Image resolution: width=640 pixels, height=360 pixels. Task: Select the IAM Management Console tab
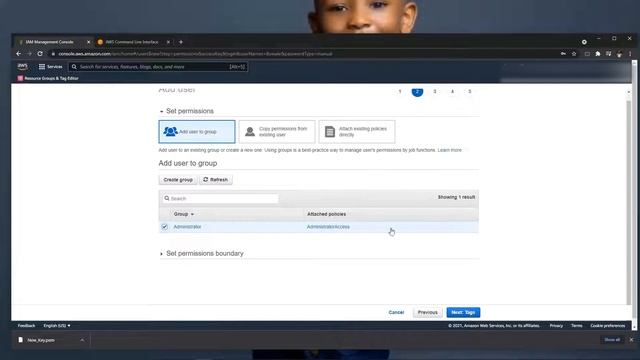click(50, 42)
